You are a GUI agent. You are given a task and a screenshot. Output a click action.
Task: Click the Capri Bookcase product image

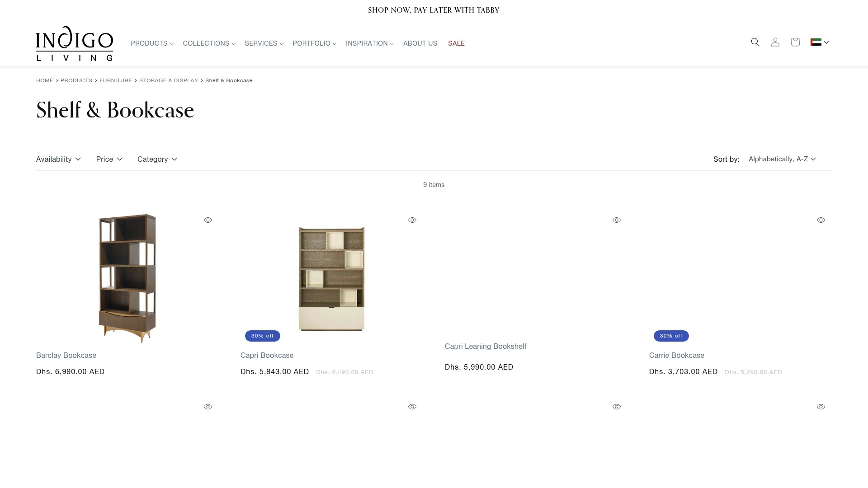331,279
